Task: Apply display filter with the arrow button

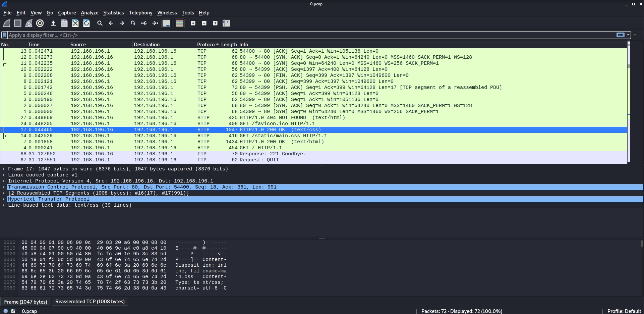Action: point(620,35)
